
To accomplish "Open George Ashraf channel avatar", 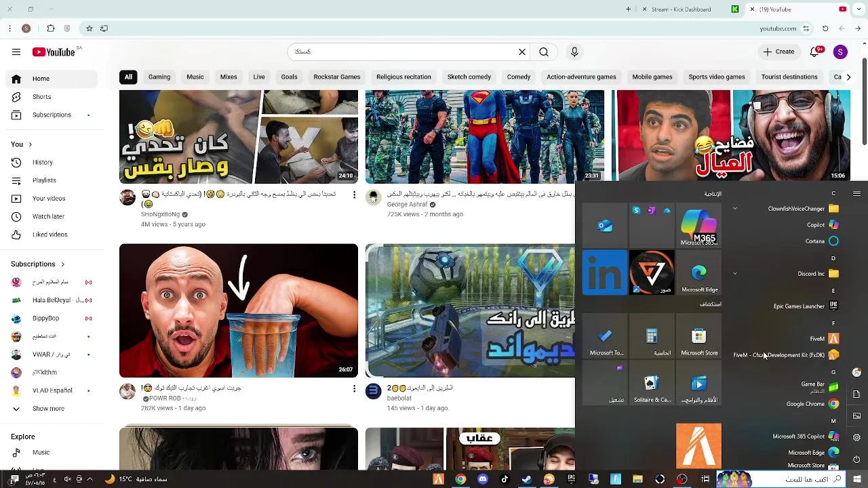I will pyautogui.click(x=373, y=197).
